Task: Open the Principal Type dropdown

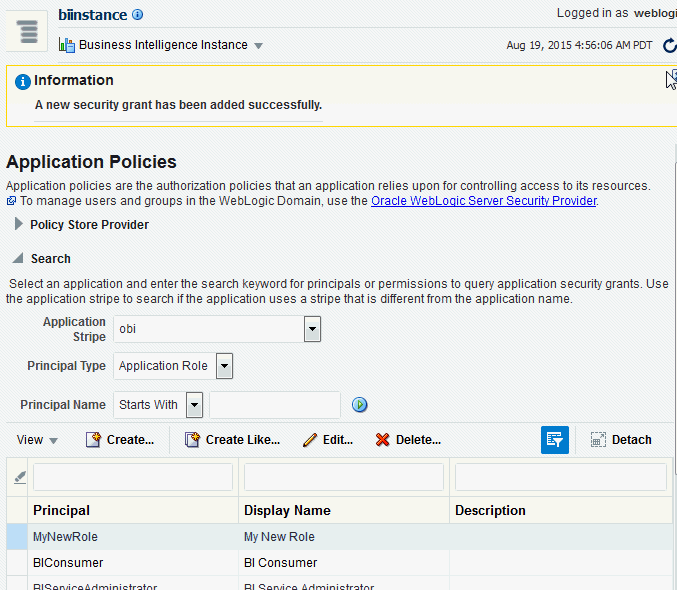Action: pyautogui.click(x=224, y=366)
